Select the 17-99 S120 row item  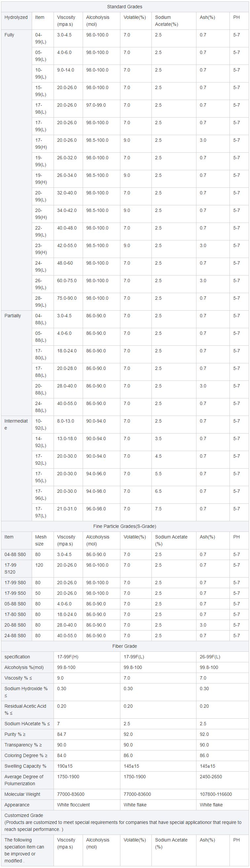click(11, 568)
